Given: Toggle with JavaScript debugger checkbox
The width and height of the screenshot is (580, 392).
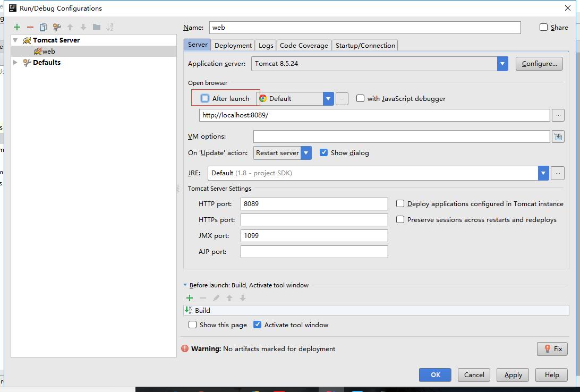Looking at the screenshot, I should [x=360, y=98].
